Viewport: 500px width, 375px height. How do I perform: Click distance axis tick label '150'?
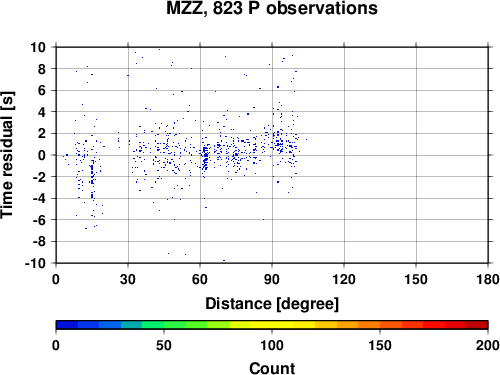click(416, 279)
